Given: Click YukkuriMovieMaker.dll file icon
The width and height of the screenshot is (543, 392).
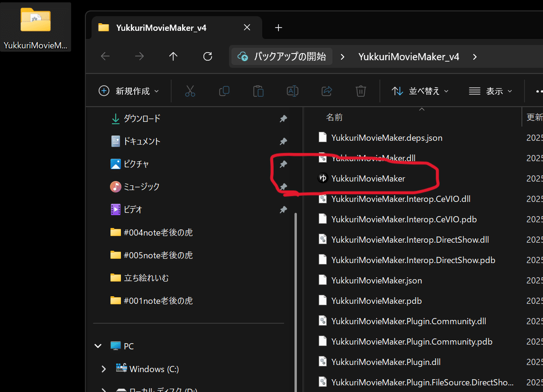Looking at the screenshot, I should (x=322, y=158).
